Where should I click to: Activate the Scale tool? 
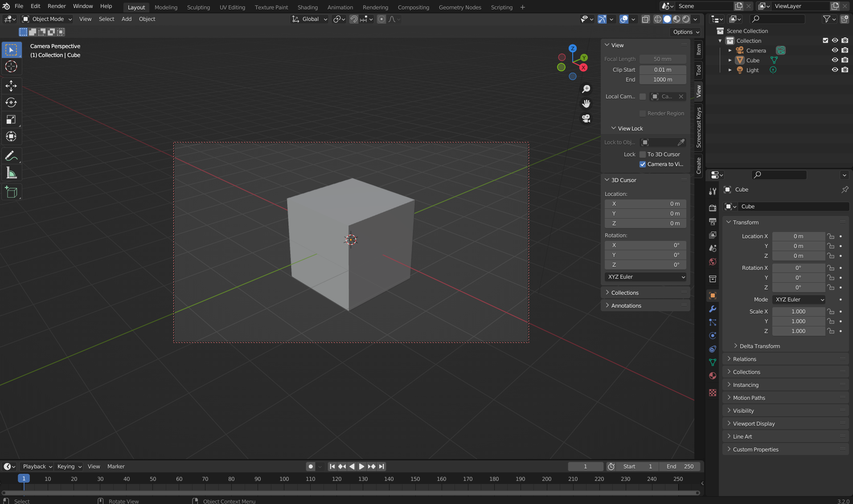point(11,119)
